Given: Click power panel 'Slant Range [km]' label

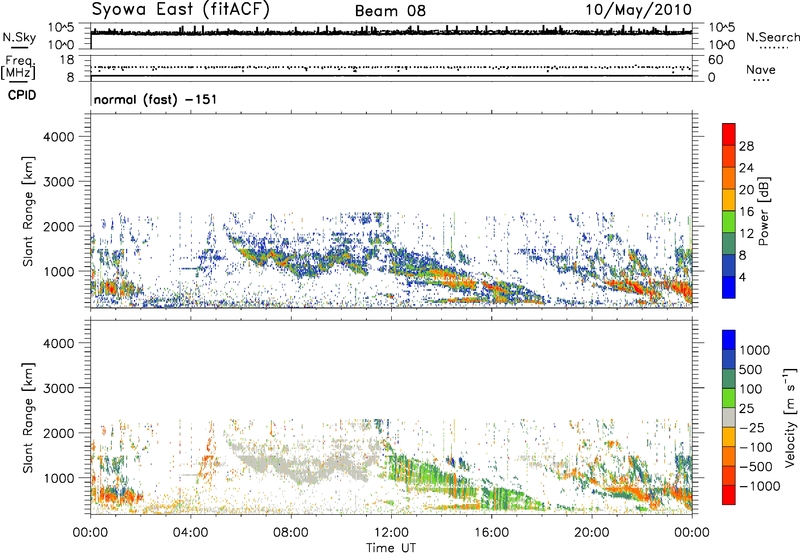Looking at the screenshot, I should 28,211.
